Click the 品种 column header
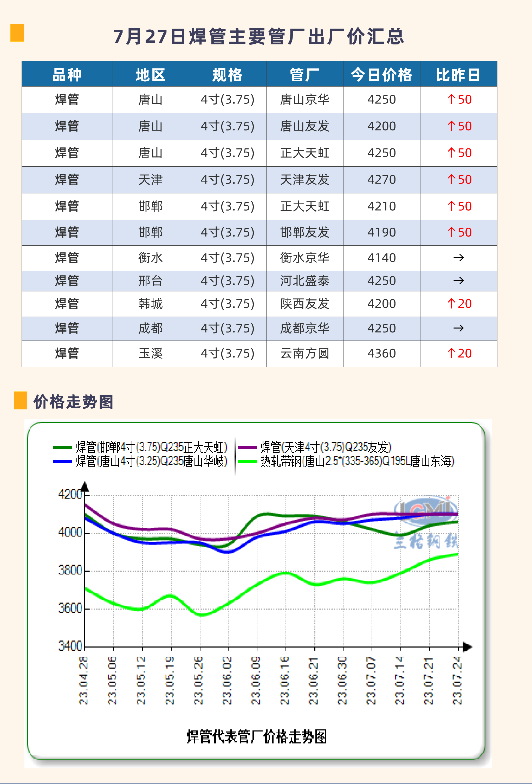This screenshot has height=784, width=532. click(67, 75)
